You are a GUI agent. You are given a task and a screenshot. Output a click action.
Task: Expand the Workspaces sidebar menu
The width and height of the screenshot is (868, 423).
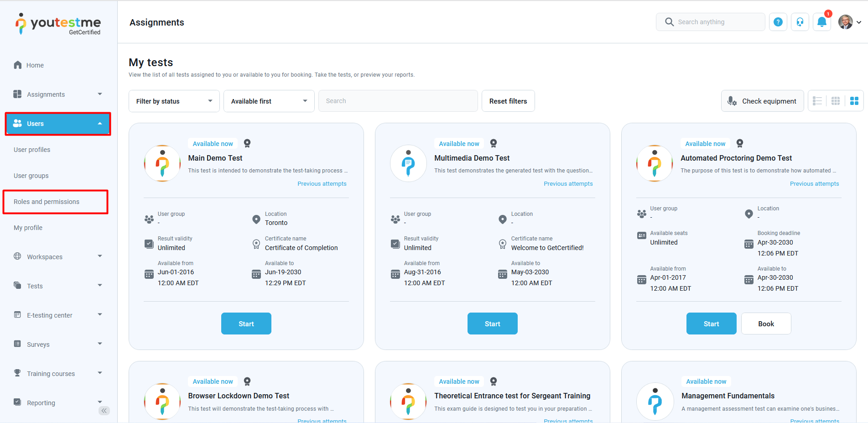(x=58, y=256)
